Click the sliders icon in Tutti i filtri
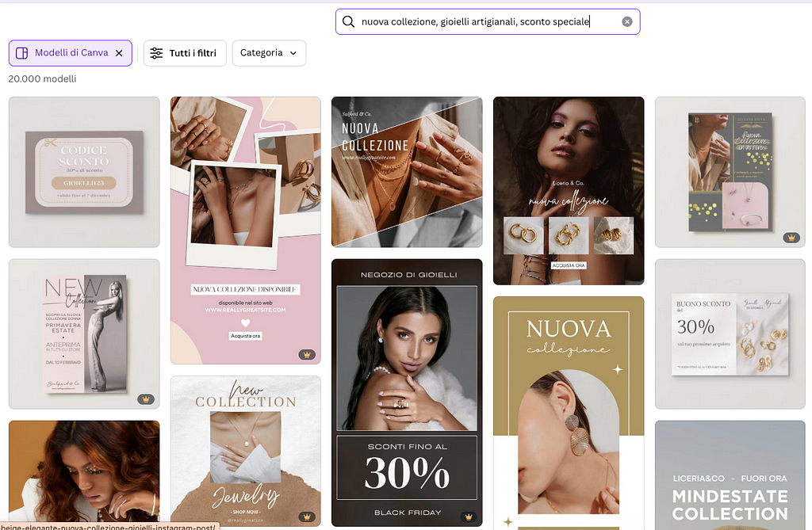Screen dimensions: 812x530 click(x=156, y=53)
